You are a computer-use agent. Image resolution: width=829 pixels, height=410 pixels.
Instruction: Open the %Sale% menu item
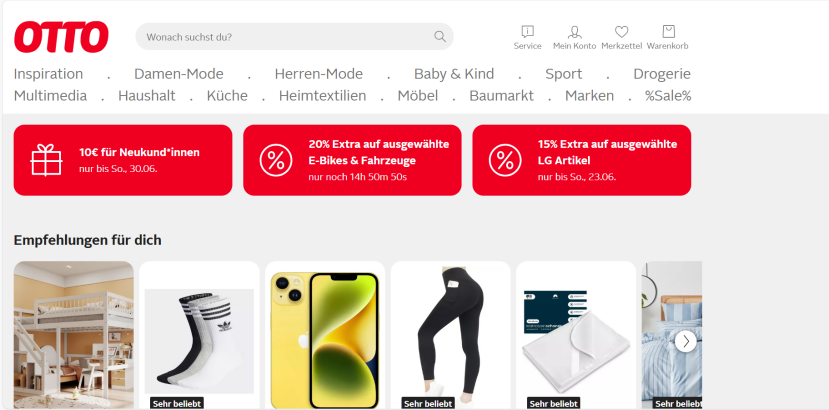668,96
